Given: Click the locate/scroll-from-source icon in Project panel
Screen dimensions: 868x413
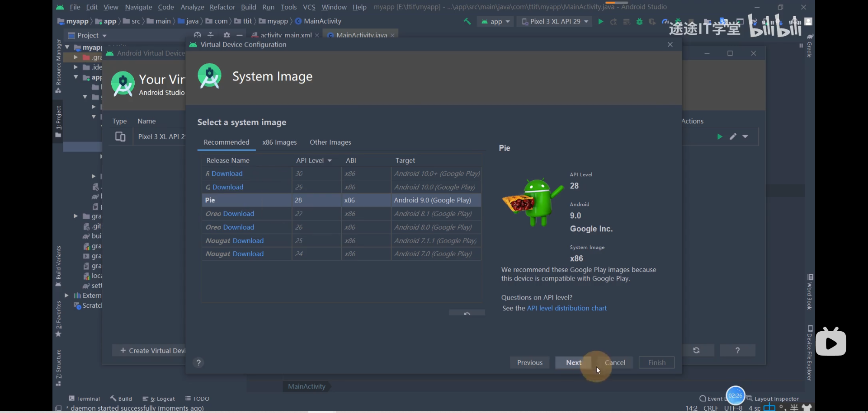Looking at the screenshot, I should [197, 35].
